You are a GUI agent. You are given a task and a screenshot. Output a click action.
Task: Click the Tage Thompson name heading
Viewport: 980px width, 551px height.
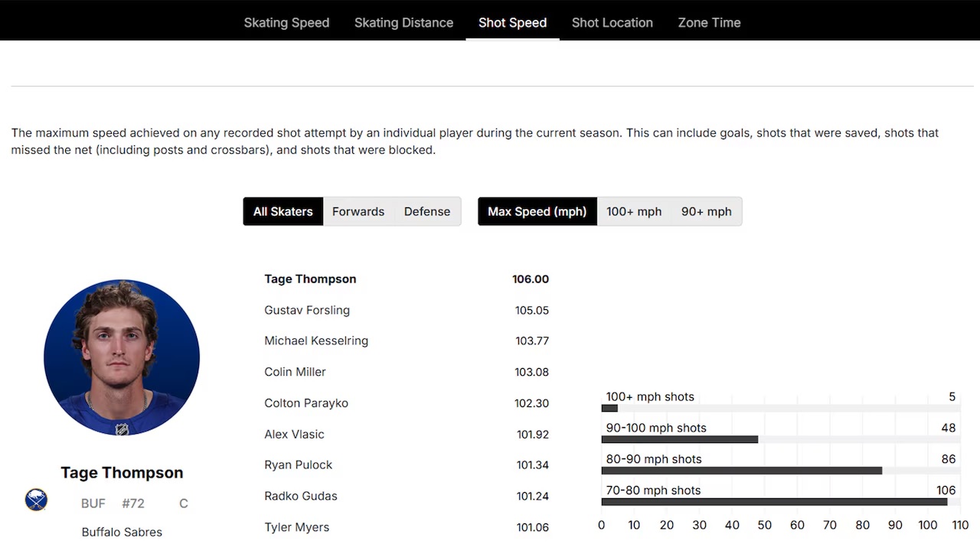(122, 473)
